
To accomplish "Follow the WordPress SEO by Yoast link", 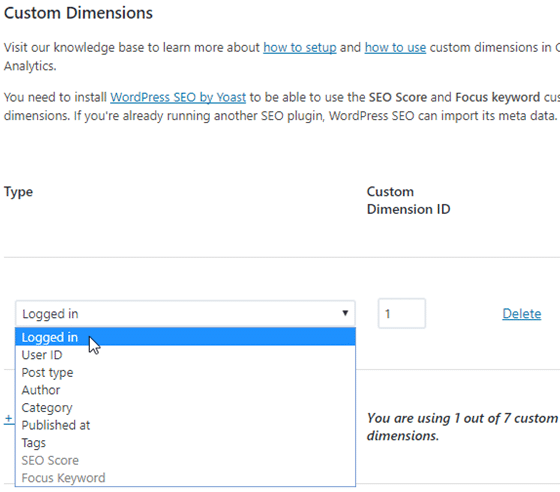I will click(178, 97).
